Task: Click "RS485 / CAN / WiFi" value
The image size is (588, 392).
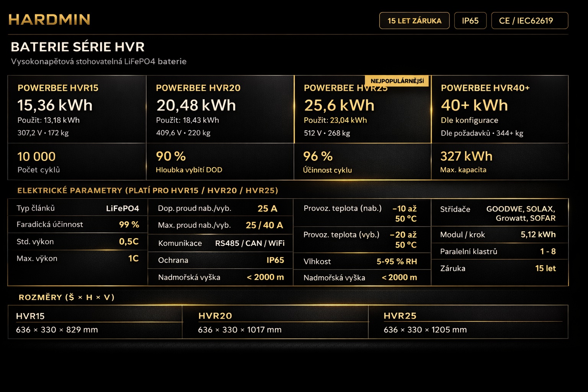Action: pyautogui.click(x=250, y=243)
